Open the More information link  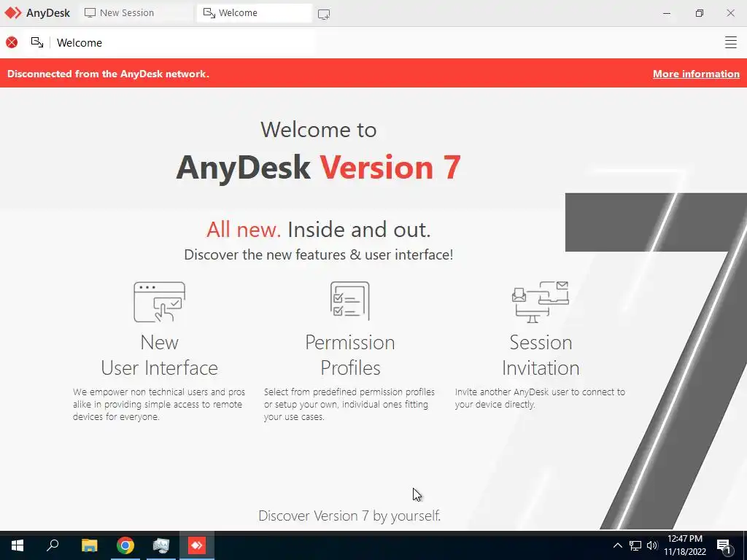coord(696,74)
